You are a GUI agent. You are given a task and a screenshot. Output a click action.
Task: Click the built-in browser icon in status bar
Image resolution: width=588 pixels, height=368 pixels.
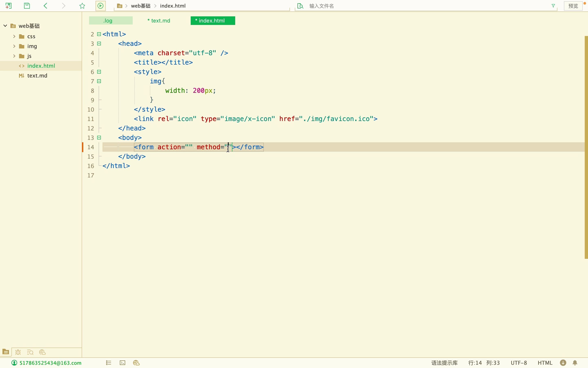pyautogui.click(x=136, y=363)
